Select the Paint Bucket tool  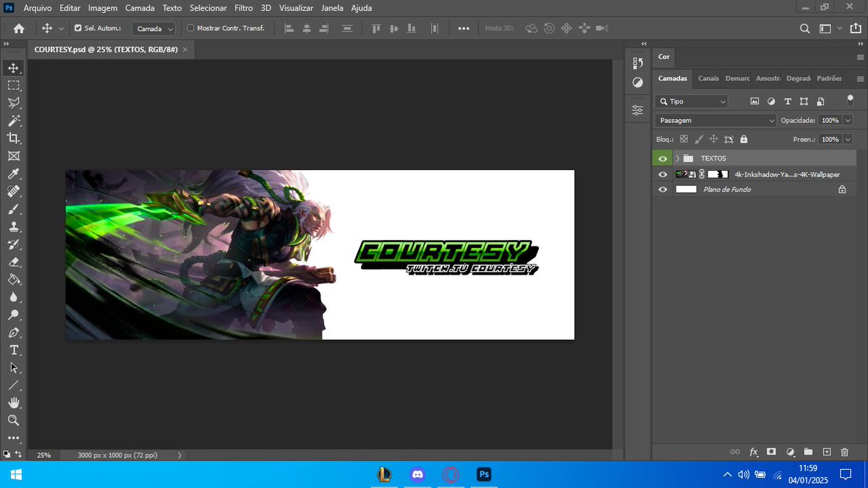[14, 279]
